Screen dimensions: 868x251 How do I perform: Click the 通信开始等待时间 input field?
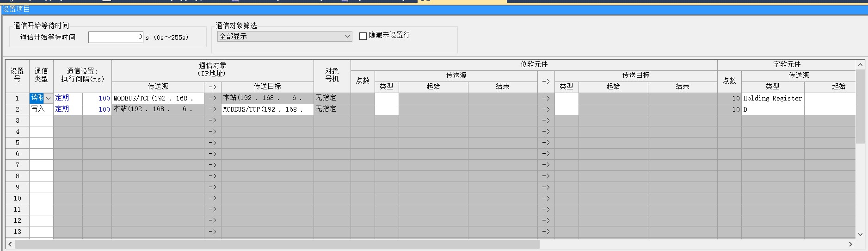pyautogui.click(x=116, y=37)
